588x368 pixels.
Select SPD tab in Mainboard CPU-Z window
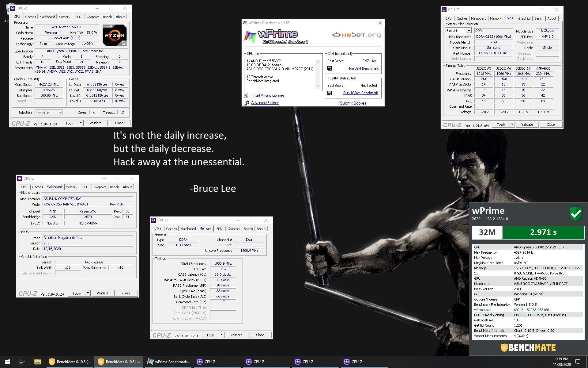pos(85,187)
